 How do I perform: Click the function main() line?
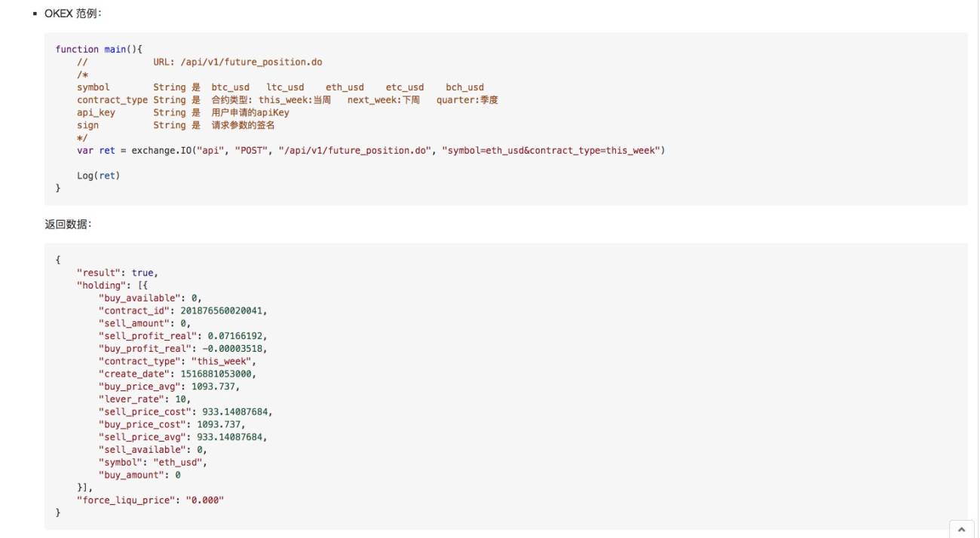click(99, 49)
